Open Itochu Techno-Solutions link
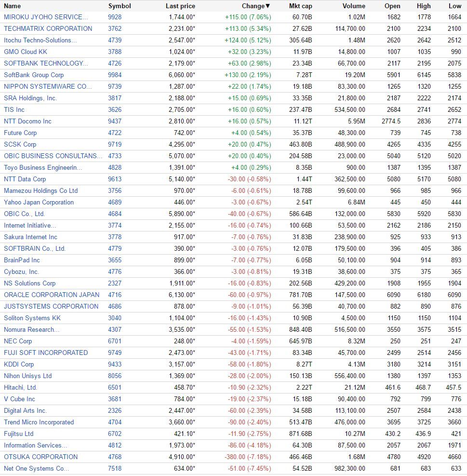This screenshot has height=476, width=467. click(40, 40)
